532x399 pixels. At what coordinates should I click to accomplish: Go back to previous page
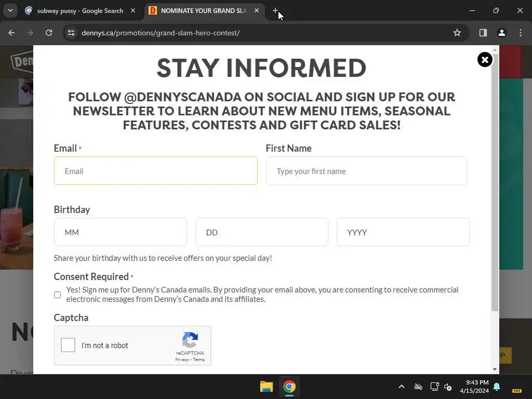(x=11, y=33)
